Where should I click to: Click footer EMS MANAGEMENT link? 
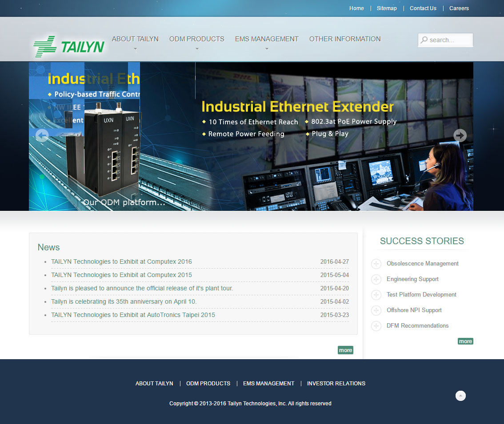pyautogui.click(x=269, y=384)
